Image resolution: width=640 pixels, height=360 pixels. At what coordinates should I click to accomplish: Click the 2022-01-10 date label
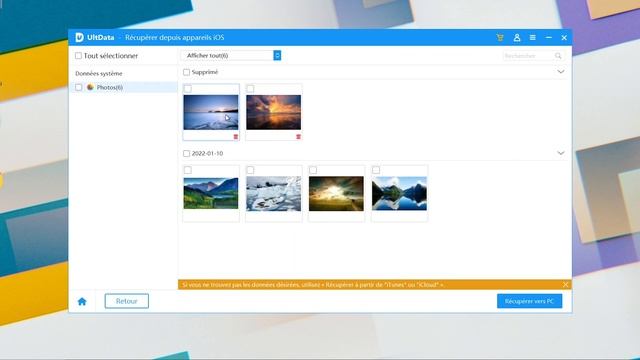coord(207,153)
